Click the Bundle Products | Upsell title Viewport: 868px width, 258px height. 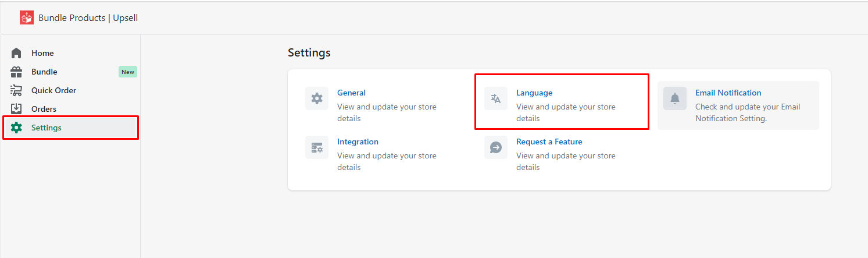(88, 18)
